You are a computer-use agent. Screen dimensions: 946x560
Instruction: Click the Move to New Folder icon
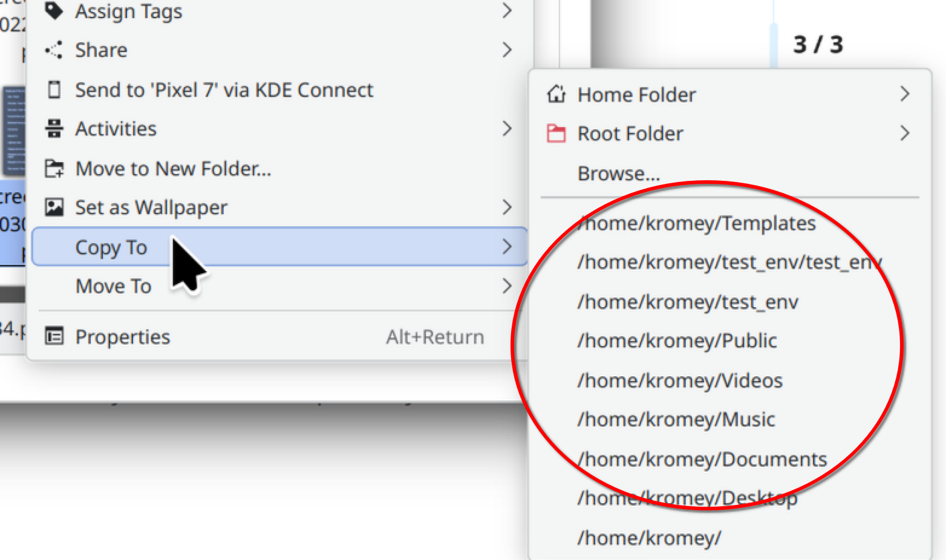click(x=54, y=169)
